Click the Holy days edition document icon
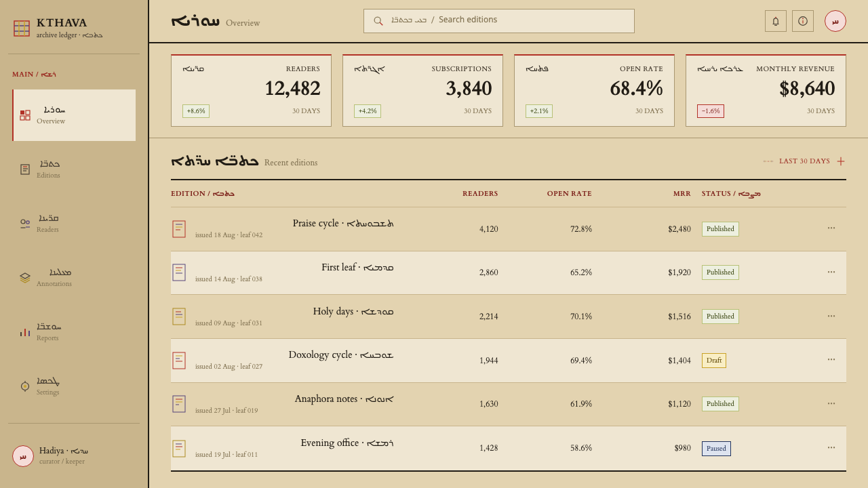 click(x=179, y=317)
